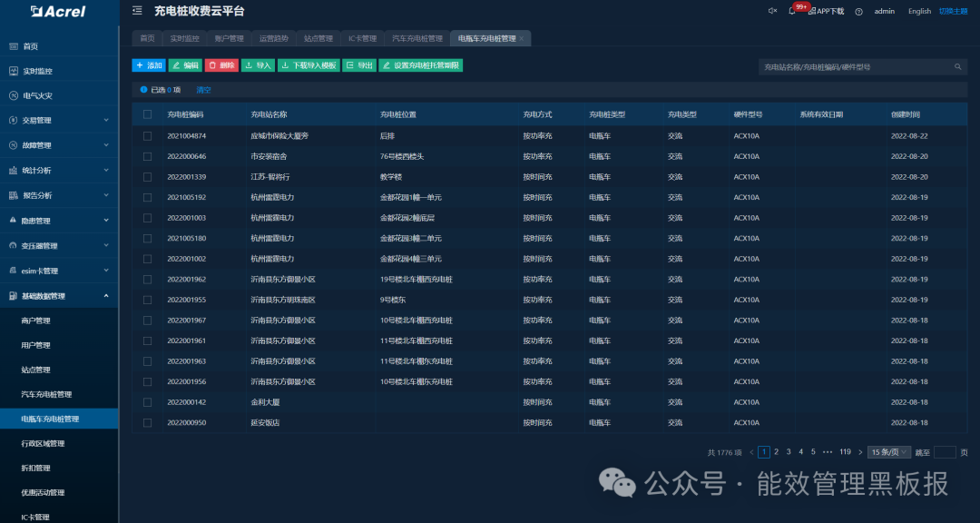The width and height of the screenshot is (980, 523).
Task: Click the 切换主题 theme switch link
Action: pos(953,11)
